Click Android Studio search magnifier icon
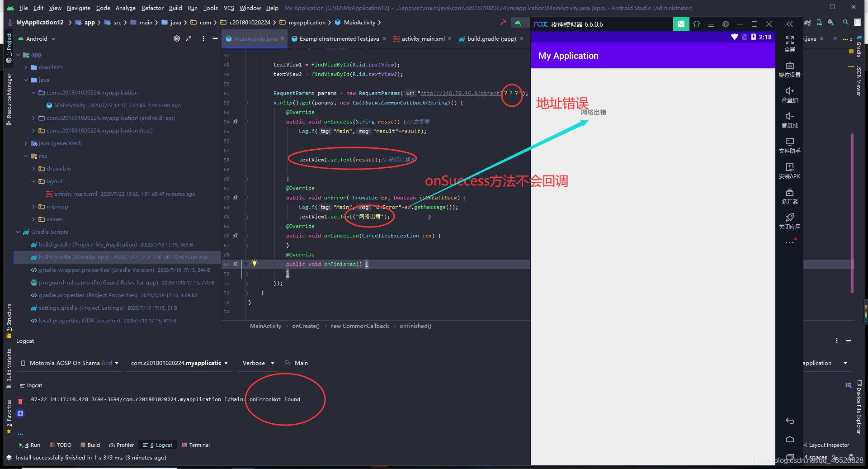Image resolution: width=868 pixels, height=469 pixels. pos(845,22)
